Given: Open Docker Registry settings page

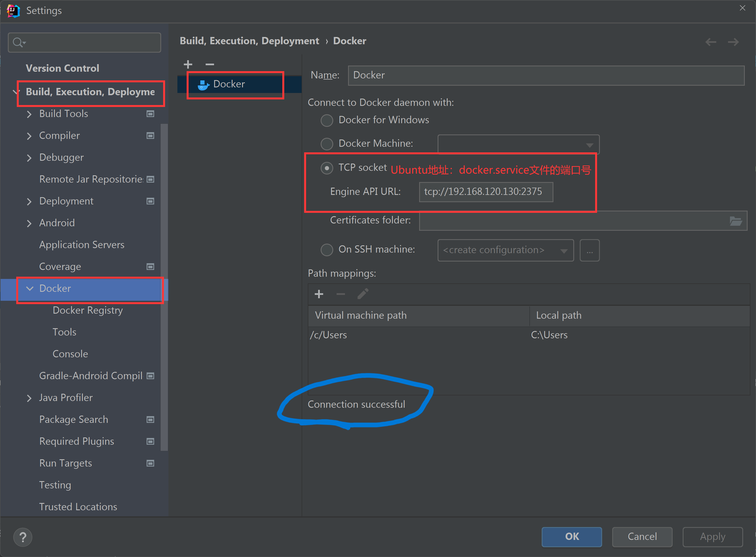Looking at the screenshot, I should [x=88, y=310].
